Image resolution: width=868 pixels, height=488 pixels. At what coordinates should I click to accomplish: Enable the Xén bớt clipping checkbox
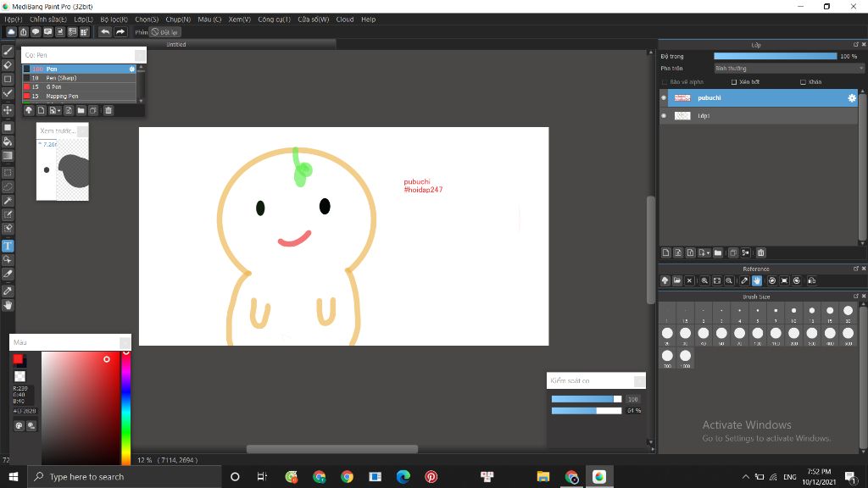click(x=733, y=82)
